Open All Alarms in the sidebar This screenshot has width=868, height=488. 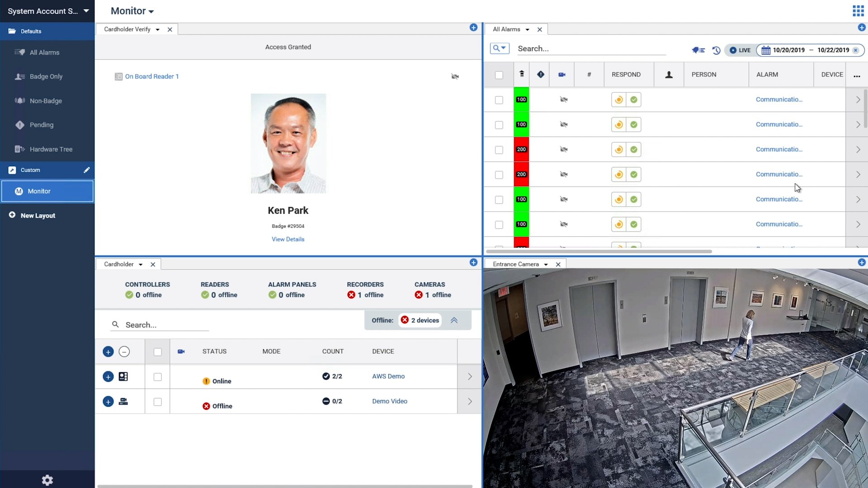coord(44,52)
